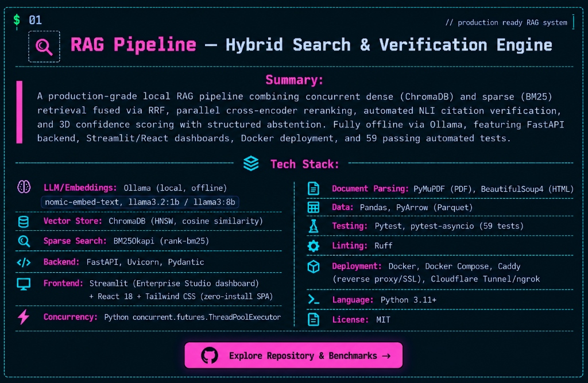Click the cube icon beside Deployment
The height and width of the screenshot is (383, 588).
coord(314,266)
